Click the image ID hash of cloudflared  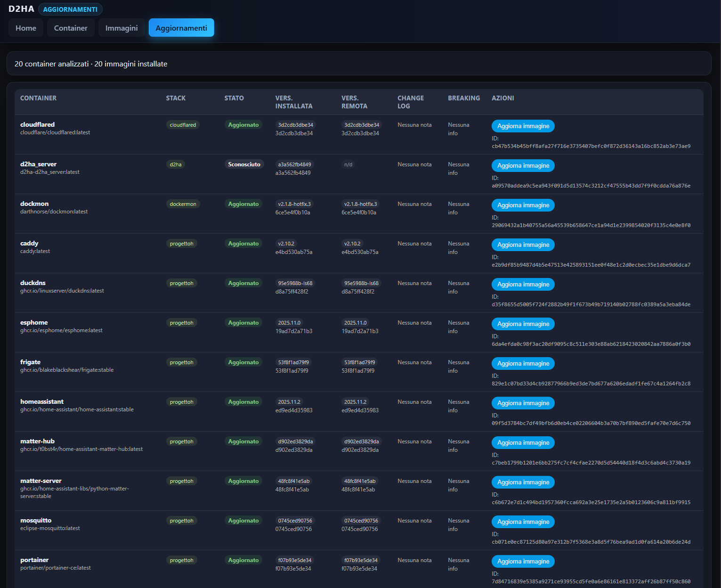[x=591, y=146]
